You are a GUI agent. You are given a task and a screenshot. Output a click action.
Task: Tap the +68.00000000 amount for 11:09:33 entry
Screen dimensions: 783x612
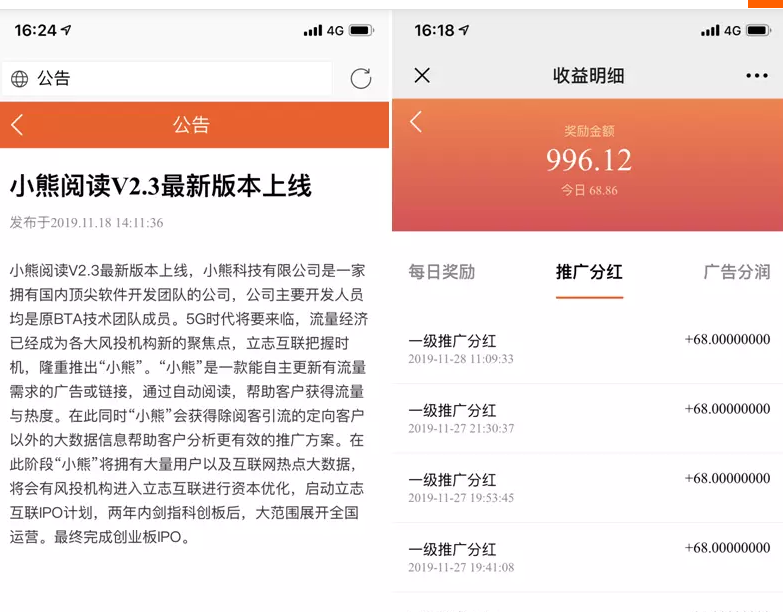pyautogui.click(x=728, y=339)
